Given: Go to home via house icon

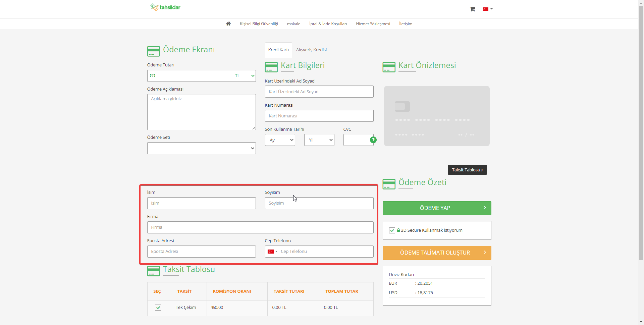Looking at the screenshot, I should 228,23.
